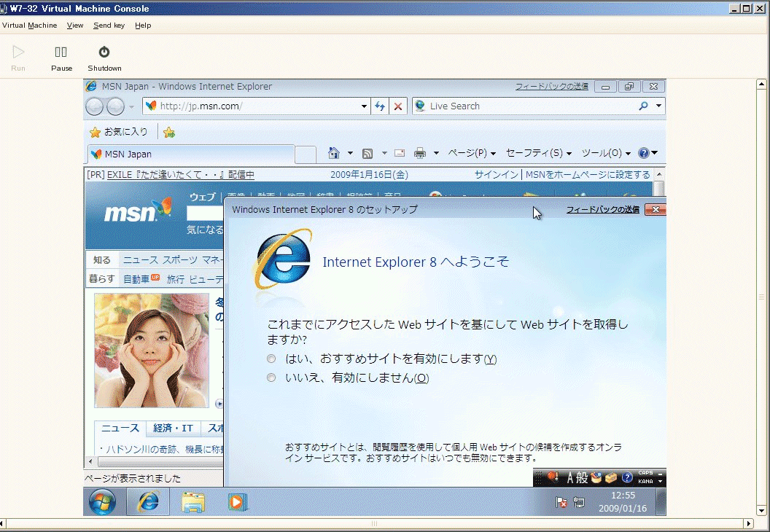Image resolution: width=770 pixels, height=532 pixels.
Task: Click the 自動車 link on MSN
Action: (136, 279)
